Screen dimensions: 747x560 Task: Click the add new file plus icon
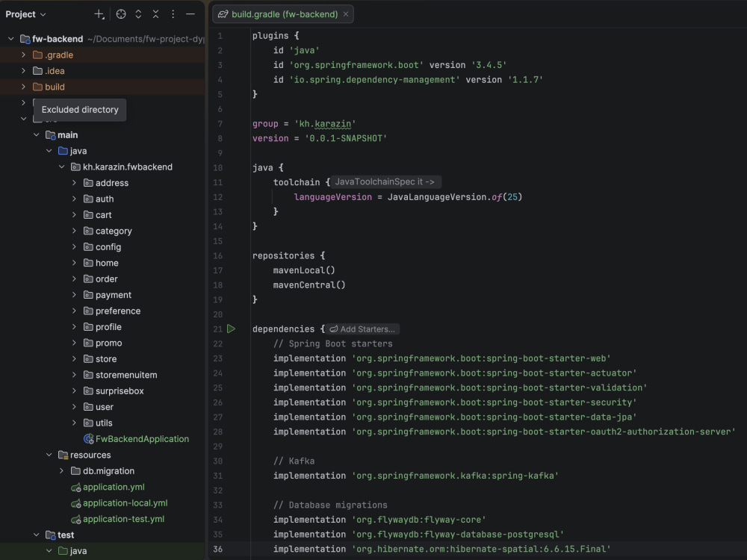point(99,14)
